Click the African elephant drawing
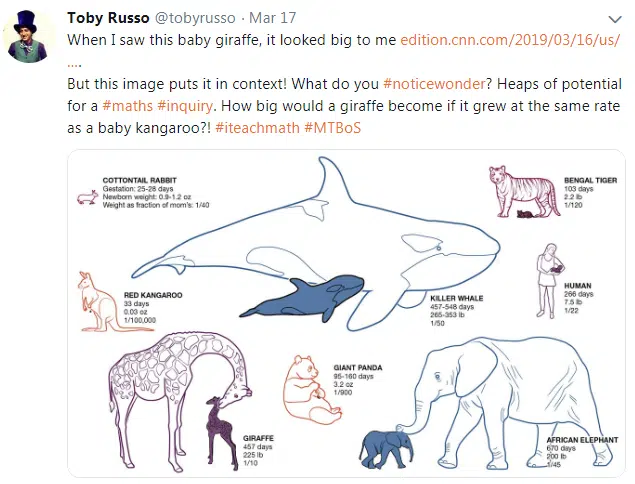This screenshot has height=484, width=635. pos(486,403)
